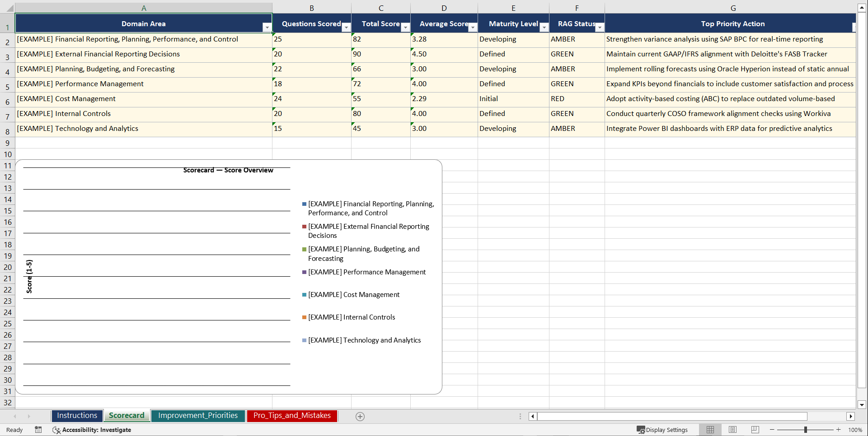Image resolution: width=868 pixels, height=436 pixels.
Task: Open Display Settings from the status bar
Action: click(x=662, y=430)
